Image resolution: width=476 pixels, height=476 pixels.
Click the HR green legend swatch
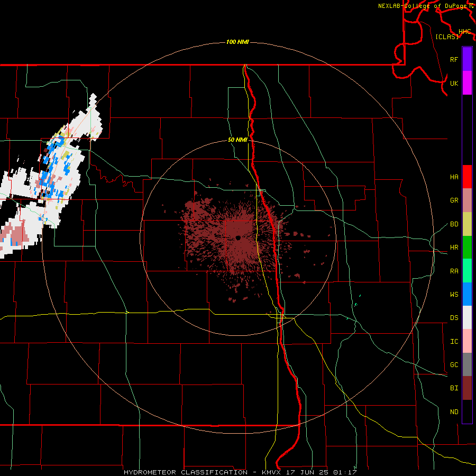(467, 248)
